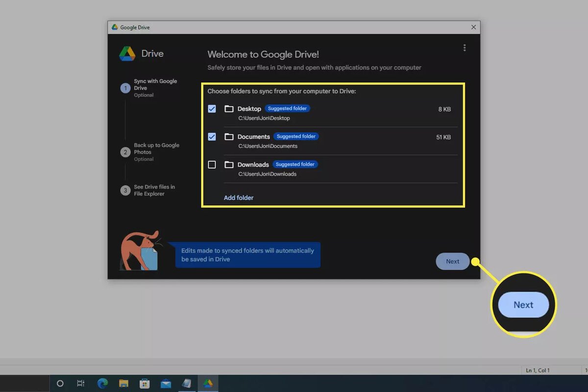
Task: Click the 51 KB size value
Action: [443, 137]
